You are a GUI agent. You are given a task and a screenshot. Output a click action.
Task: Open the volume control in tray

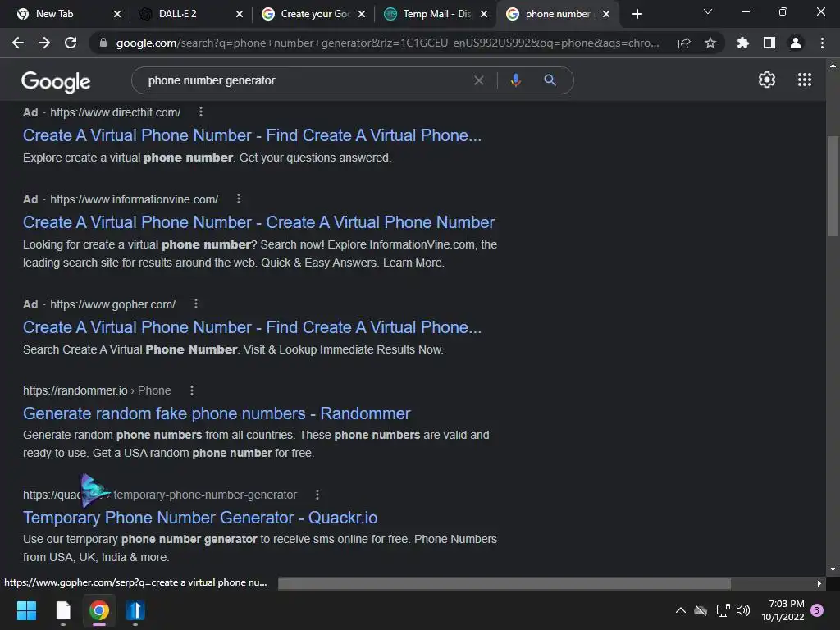click(743, 610)
